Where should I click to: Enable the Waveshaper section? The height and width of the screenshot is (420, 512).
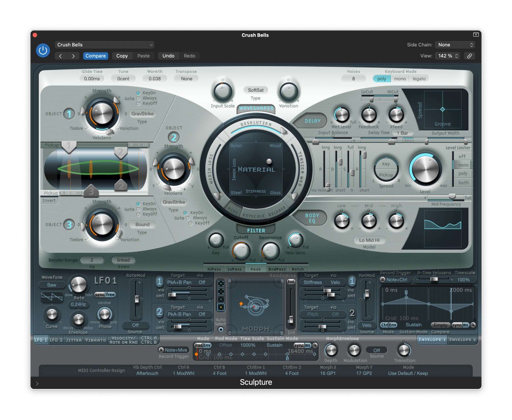tap(256, 108)
